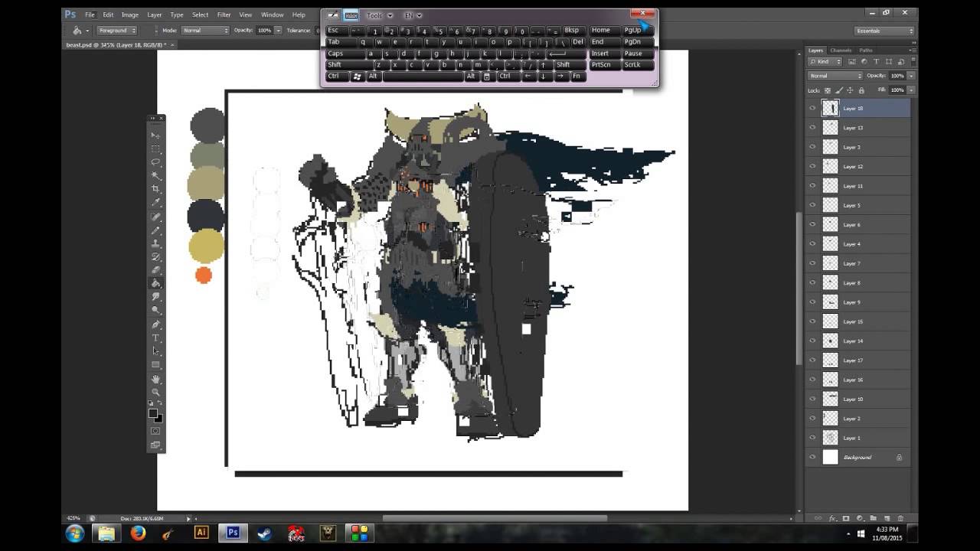Click Lock transparent pixels icon

(828, 90)
